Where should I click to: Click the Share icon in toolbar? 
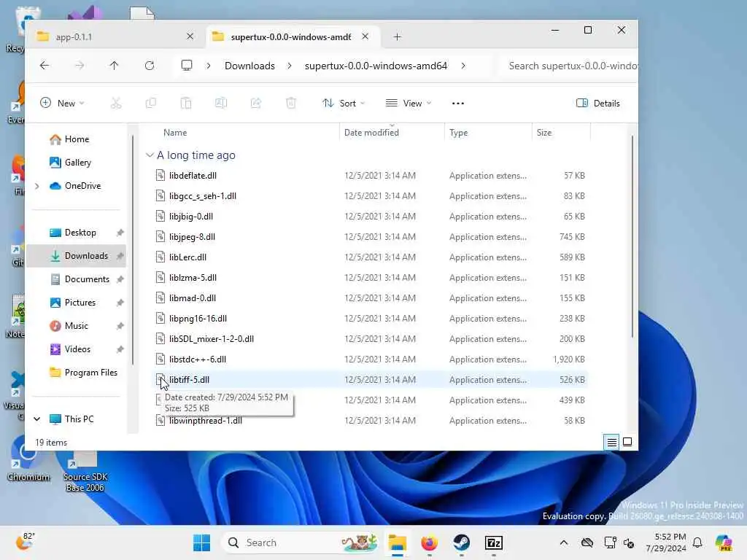(256, 104)
